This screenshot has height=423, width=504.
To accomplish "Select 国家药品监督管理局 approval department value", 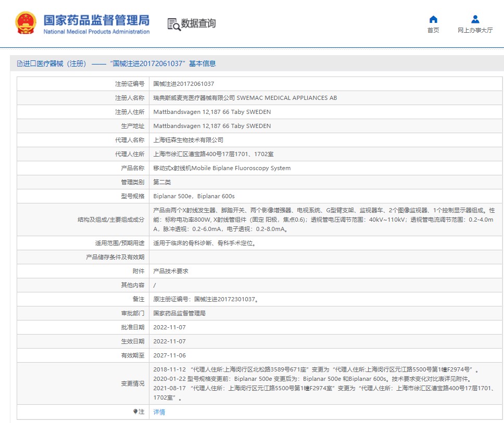I will tap(179, 313).
